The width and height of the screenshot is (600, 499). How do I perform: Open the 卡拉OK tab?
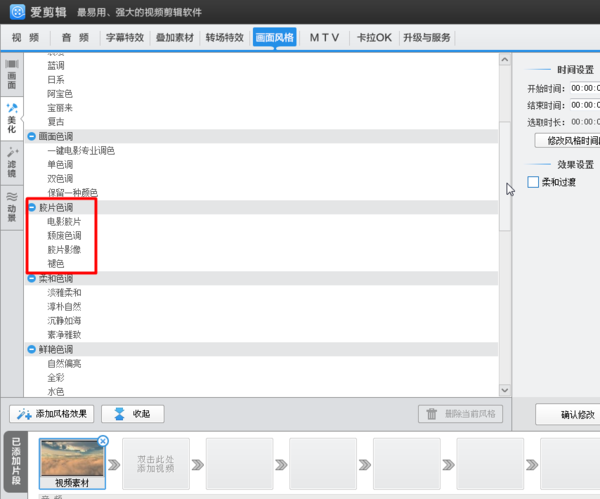point(374,38)
